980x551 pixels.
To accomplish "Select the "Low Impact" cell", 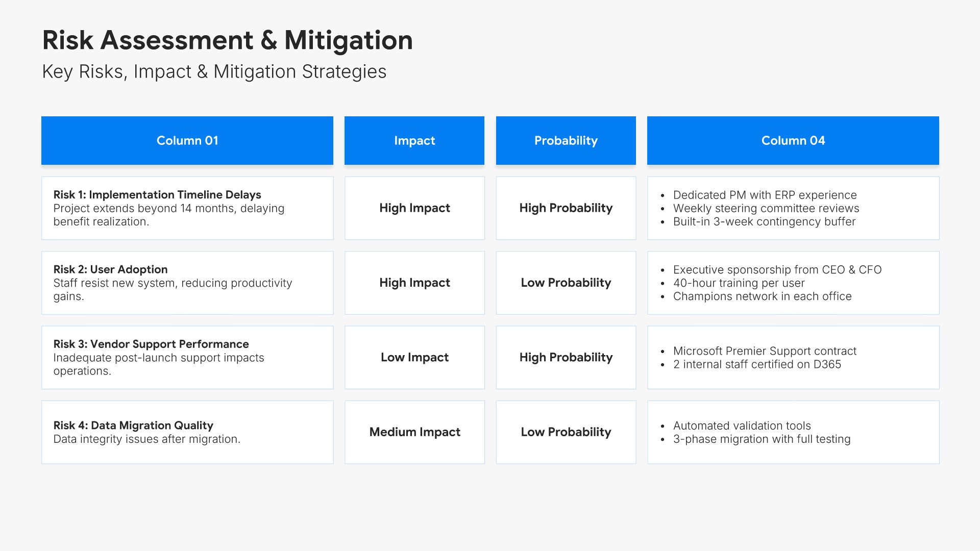I will [414, 357].
